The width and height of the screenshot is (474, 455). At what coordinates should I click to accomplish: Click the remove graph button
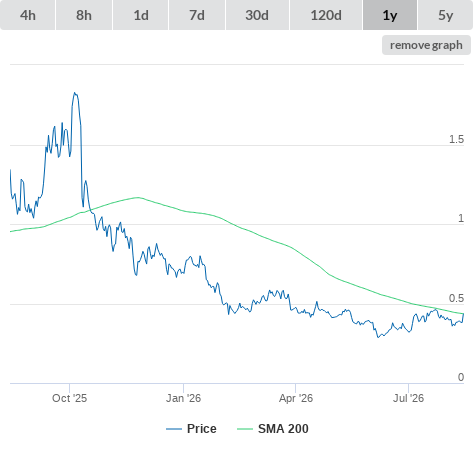426,45
